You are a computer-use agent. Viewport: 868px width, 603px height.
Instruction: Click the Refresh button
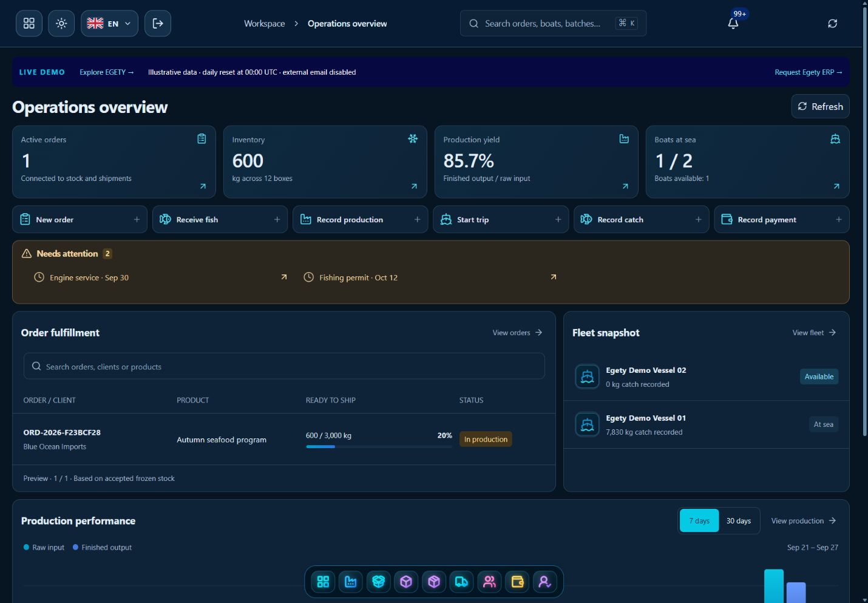click(x=820, y=106)
